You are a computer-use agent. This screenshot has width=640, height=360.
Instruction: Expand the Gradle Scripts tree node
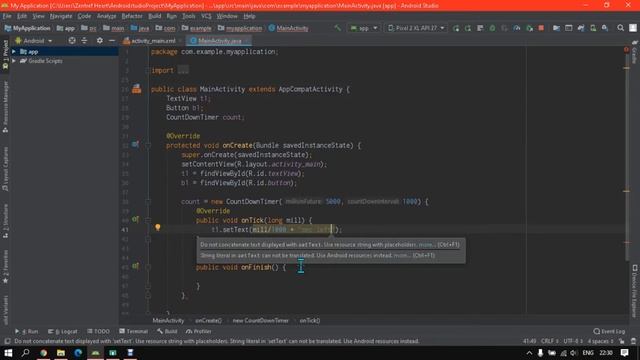point(14,61)
